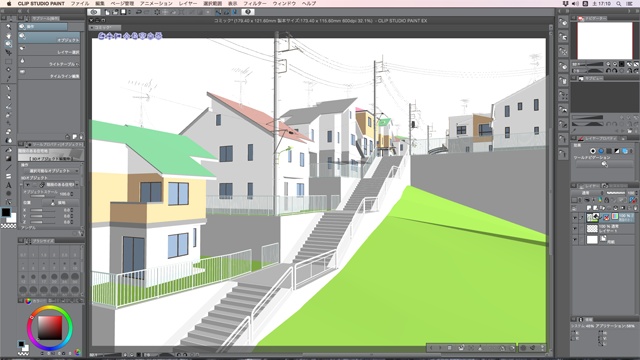
Task: Select the Zoom magnifier tool
Action: pos(8,27)
